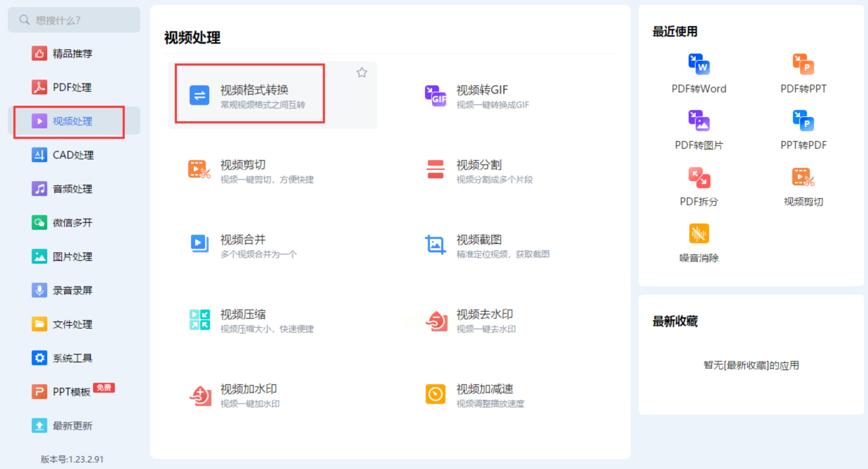The width and height of the screenshot is (868, 469).
Task: Open 最新更新 in sidebar
Action: [74, 425]
